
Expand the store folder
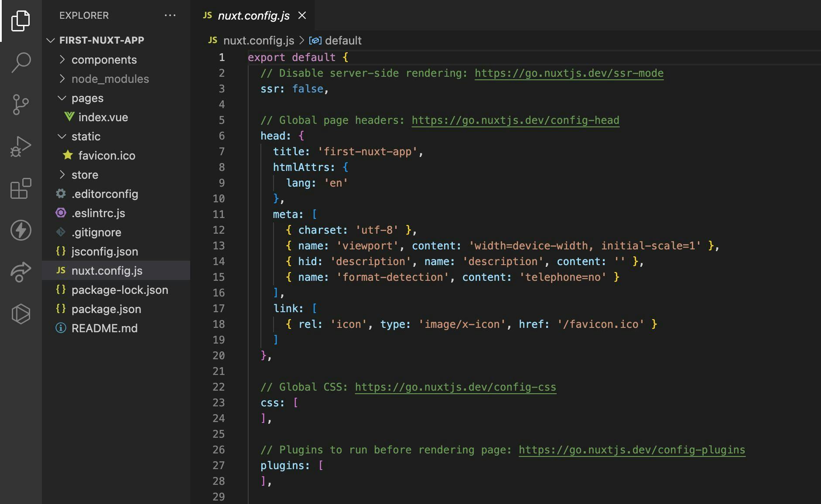pos(62,174)
